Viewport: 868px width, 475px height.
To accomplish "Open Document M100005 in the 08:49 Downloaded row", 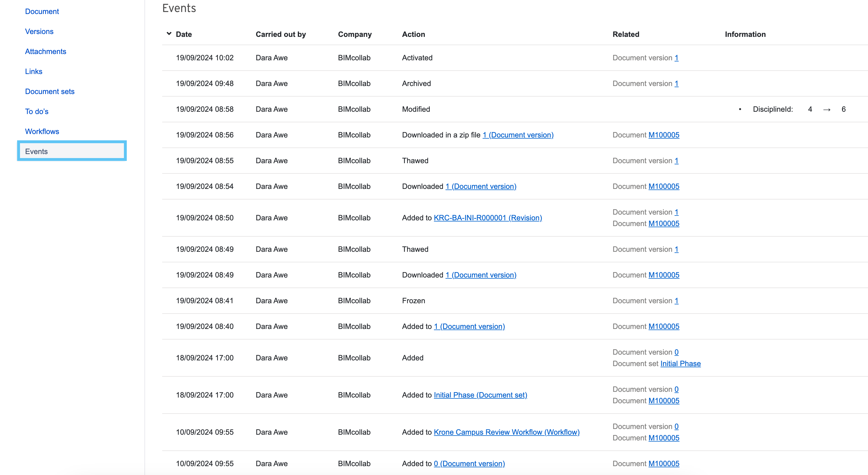I will coord(664,275).
